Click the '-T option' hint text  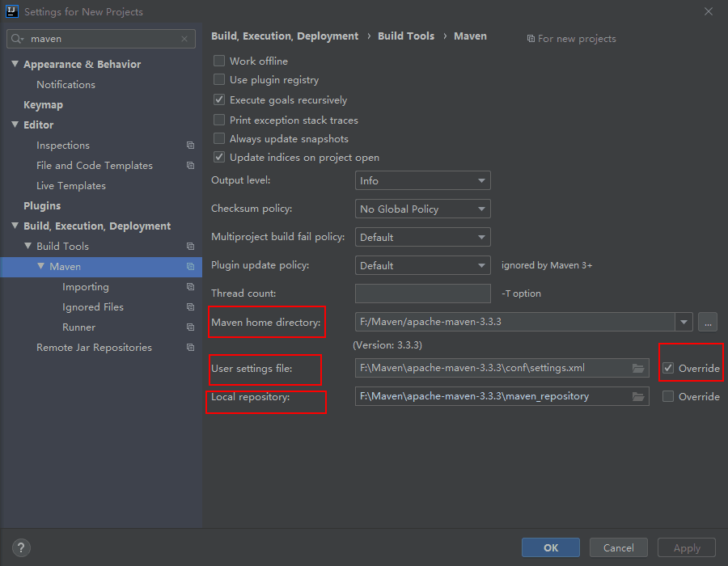pos(521,294)
